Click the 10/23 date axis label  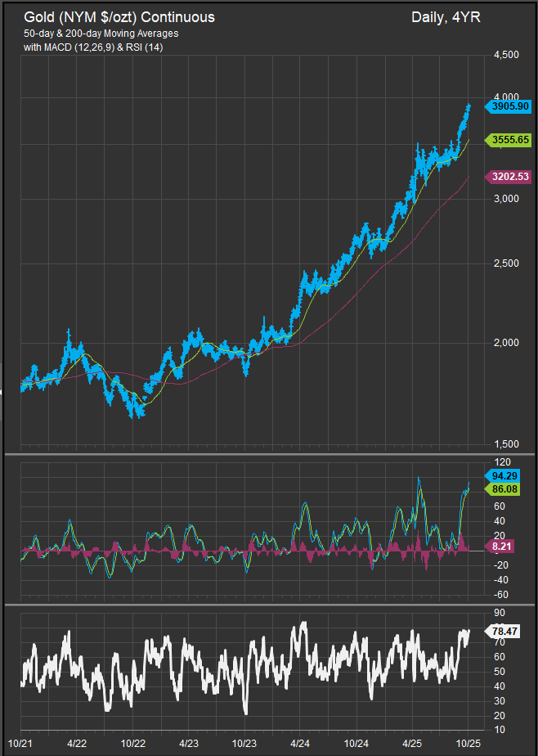pyautogui.click(x=244, y=744)
